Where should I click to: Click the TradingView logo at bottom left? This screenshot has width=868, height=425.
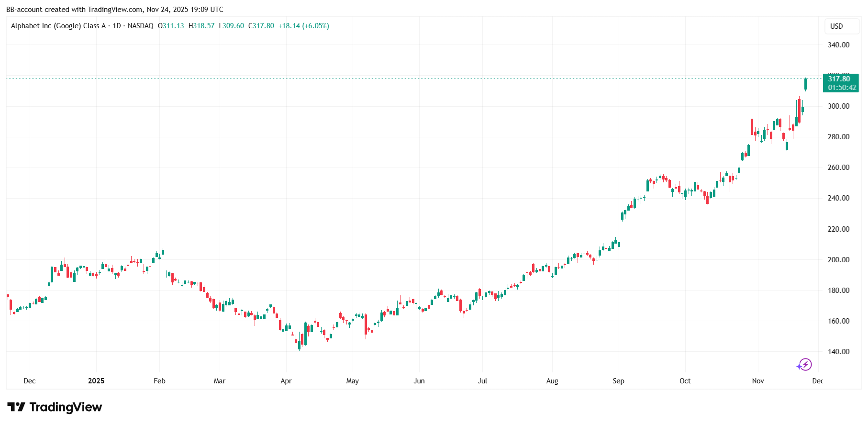[55, 407]
